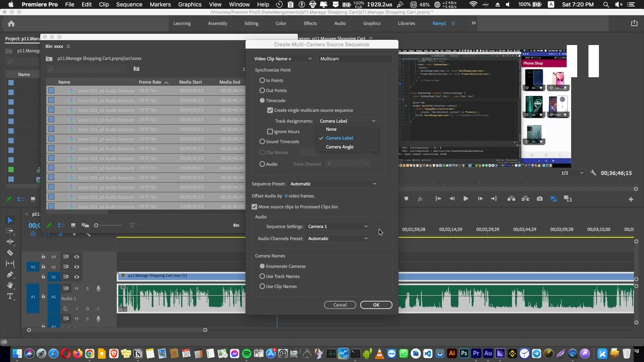Enable the Ignore Hours checkbox
The image size is (644, 362).
[x=270, y=132]
